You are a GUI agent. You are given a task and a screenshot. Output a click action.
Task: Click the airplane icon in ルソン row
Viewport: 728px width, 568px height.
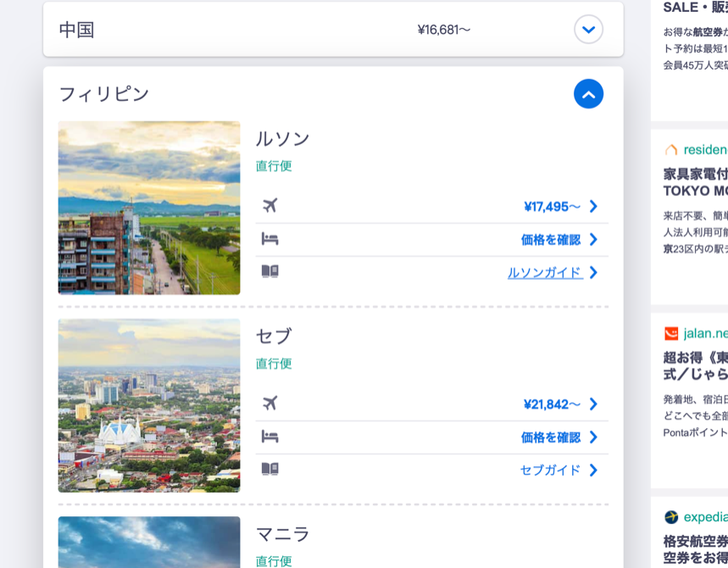[x=270, y=205]
